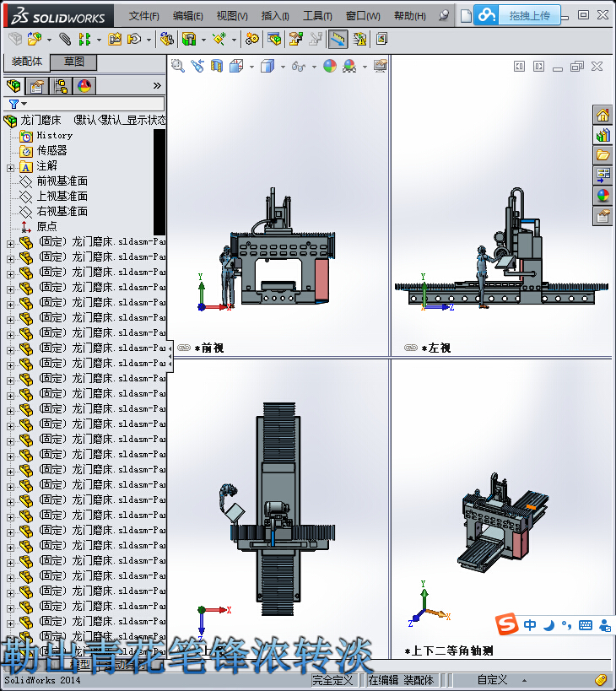Select 原点 in the tree
The width and height of the screenshot is (616, 691).
coord(46,226)
